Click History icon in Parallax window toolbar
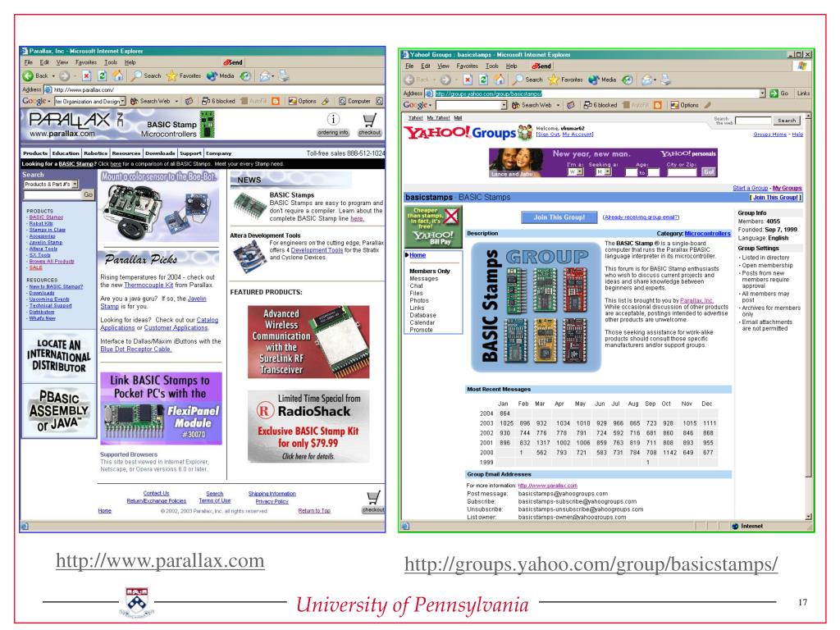Viewport: 840px width, 630px height. coord(245,76)
